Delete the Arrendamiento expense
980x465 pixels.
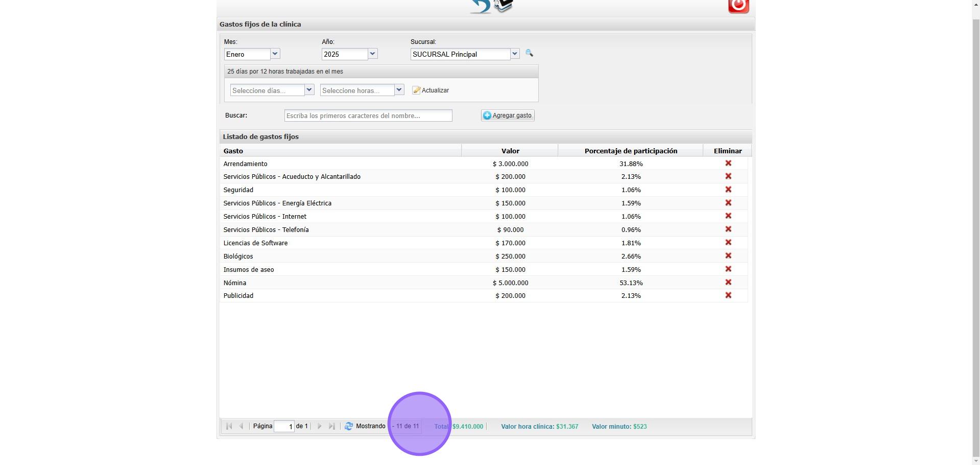[728, 164]
